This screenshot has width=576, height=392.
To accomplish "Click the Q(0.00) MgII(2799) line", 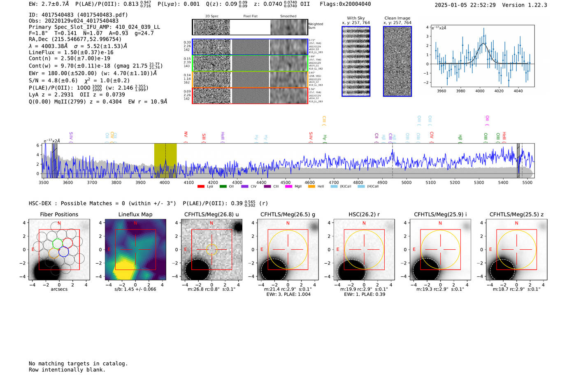I will point(98,102).
